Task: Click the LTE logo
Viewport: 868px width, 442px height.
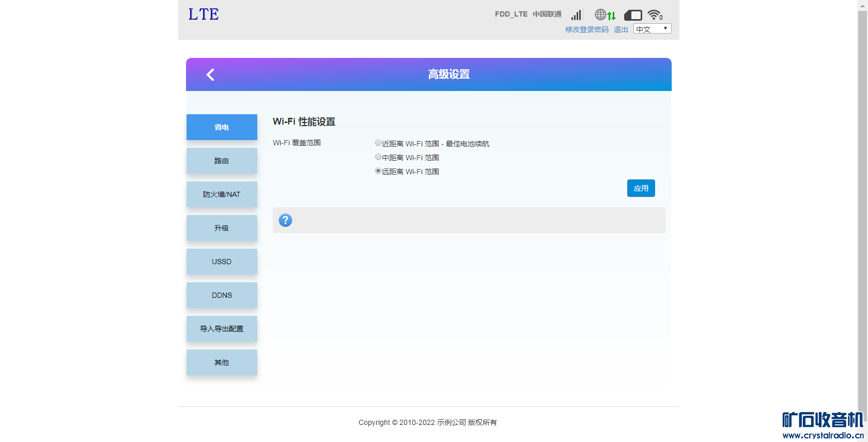Action: tap(204, 14)
